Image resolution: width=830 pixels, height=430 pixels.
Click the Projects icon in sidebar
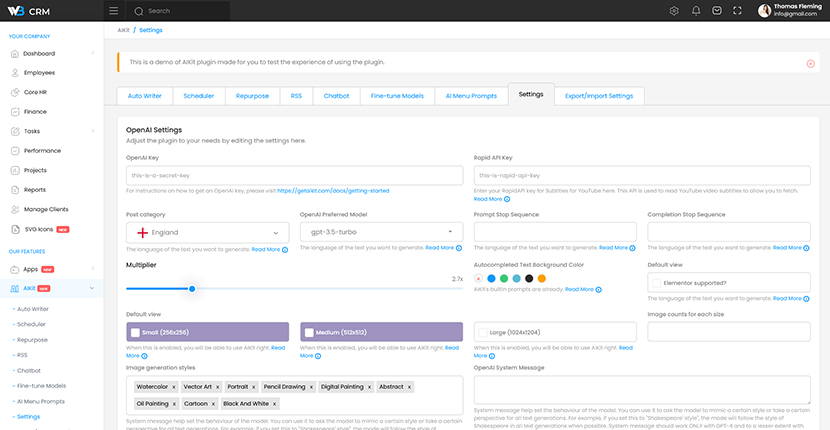[15, 170]
